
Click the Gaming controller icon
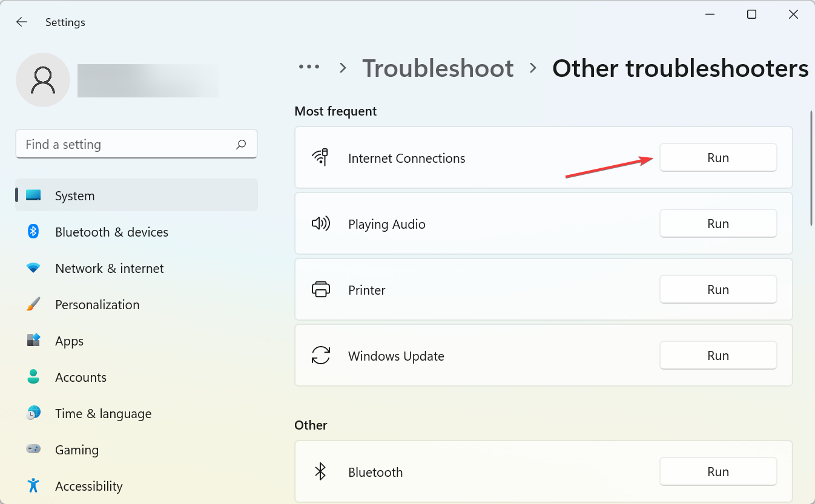point(33,450)
